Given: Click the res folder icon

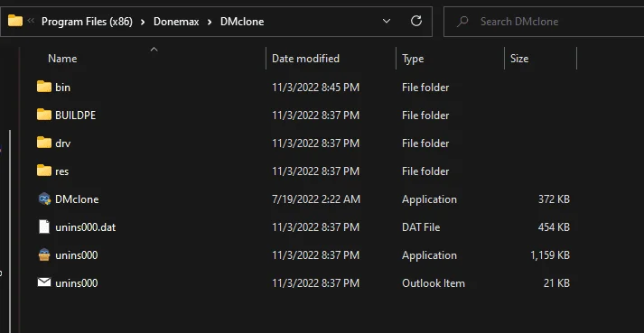Looking at the screenshot, I should tap(44, 171).
